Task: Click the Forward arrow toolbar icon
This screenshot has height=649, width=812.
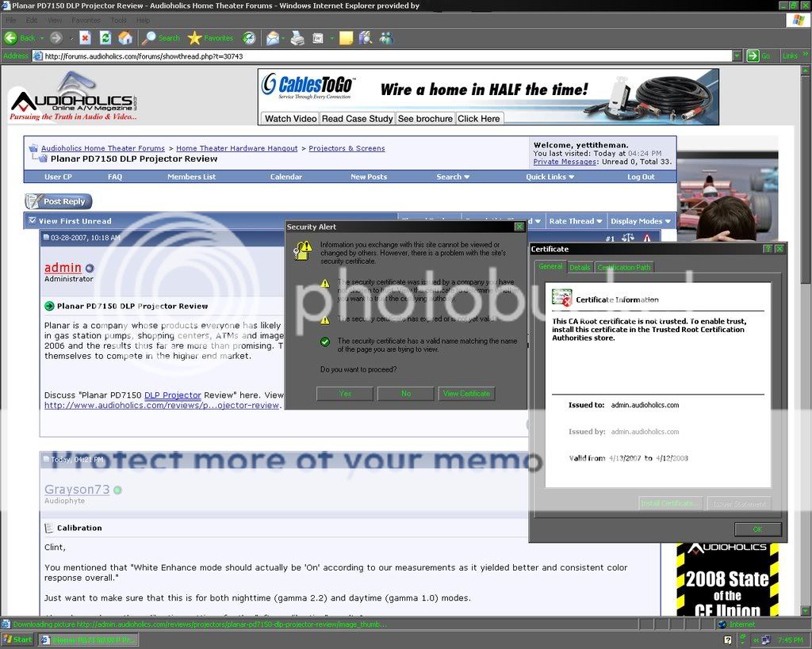Action: tap(56, 38)
